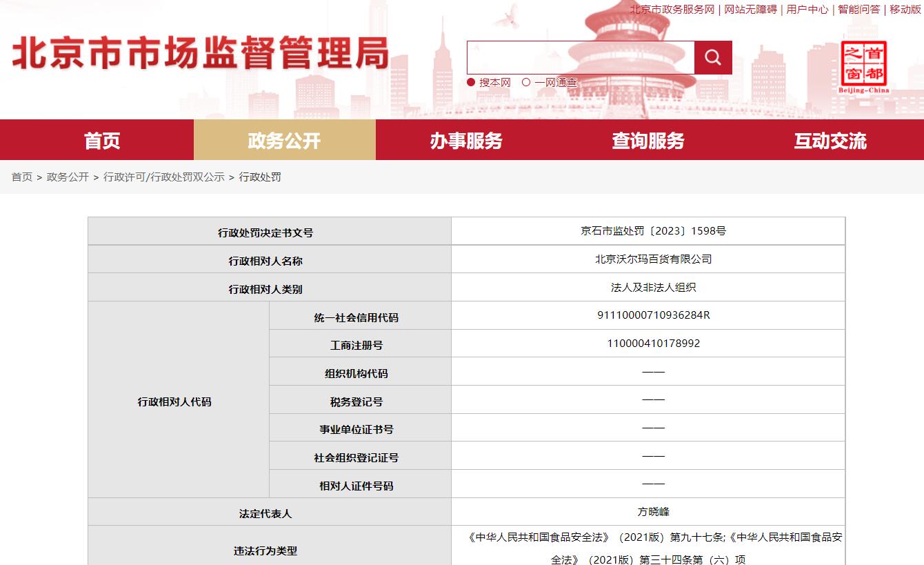The width and height of the screenshot is (924, 565).
Task: Click the credit code 91110000710936284R
Action: (x=653, y=315)
